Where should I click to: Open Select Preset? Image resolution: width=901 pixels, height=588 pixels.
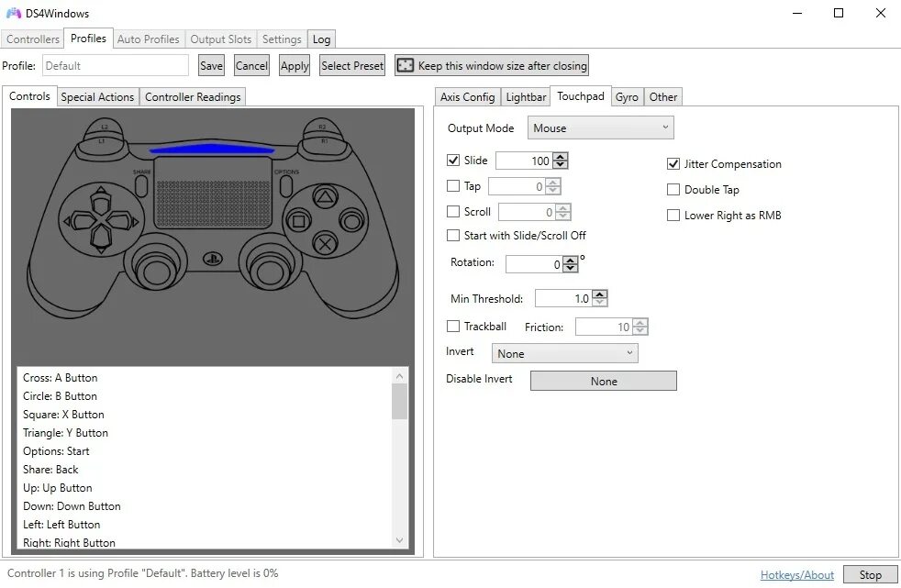(352, 65)
